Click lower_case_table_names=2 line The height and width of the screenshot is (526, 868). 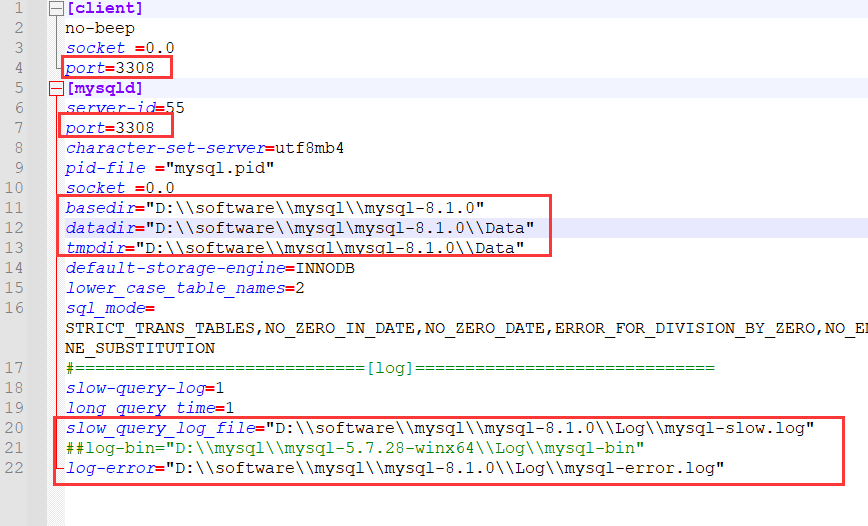coord(185,288)
